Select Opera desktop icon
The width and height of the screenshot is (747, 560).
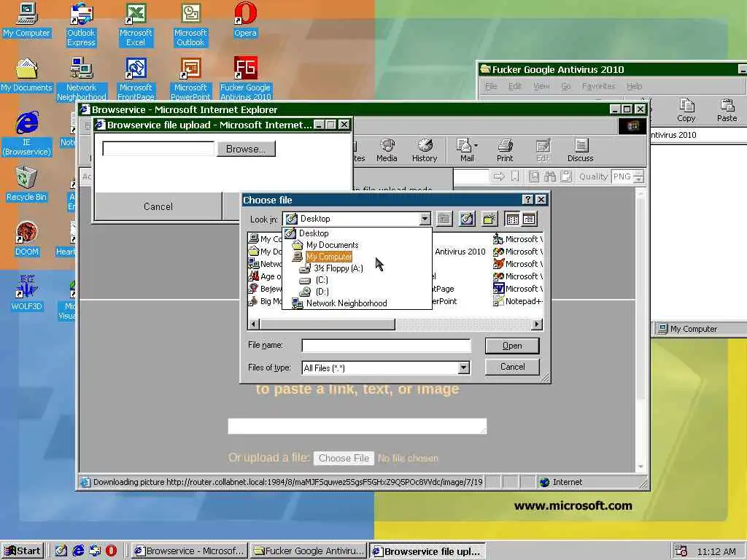coord(245,20)
